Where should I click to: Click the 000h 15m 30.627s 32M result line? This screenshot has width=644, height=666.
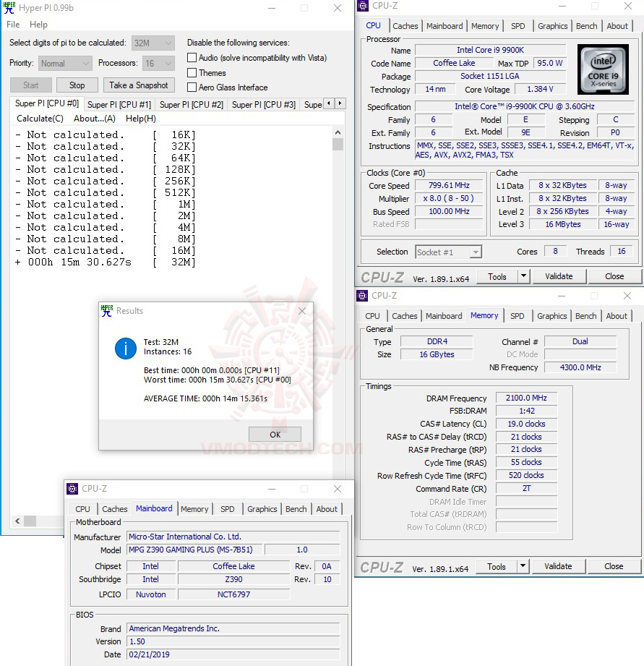coord(106,262)
